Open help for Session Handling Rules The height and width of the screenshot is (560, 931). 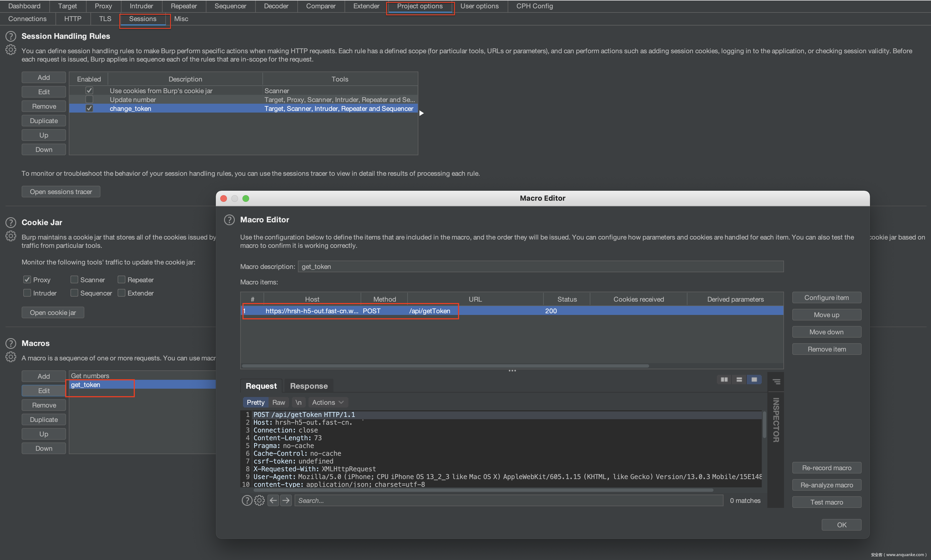pyautogui.click(x=11, y=36)
